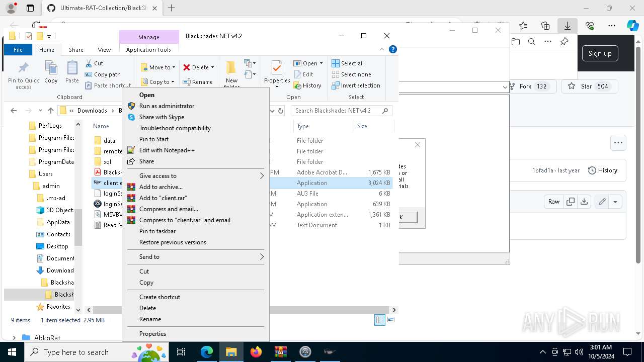Collapse the ribbon with chevron
This screenshot has width=644, height=362.
(x=382, y=49)
